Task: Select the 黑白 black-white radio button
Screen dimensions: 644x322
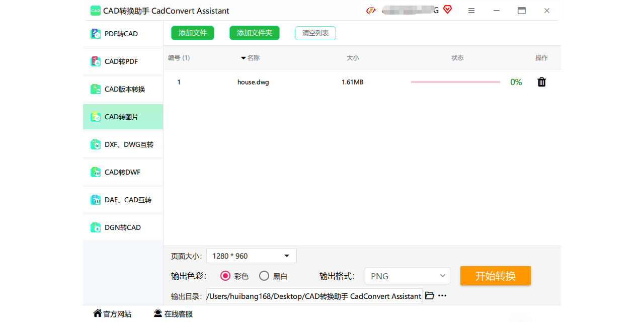Action: click(264, 276)
